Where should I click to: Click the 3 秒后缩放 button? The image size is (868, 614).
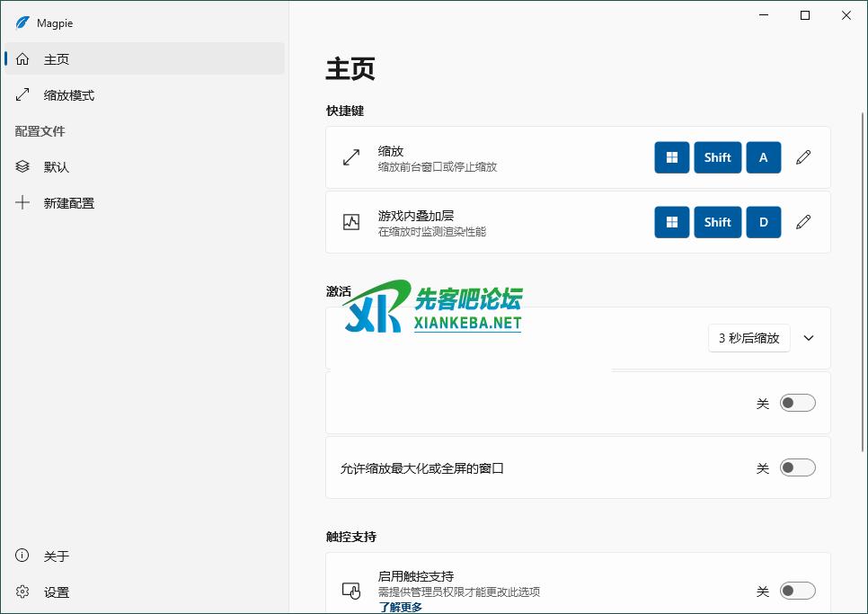click(x=748, y=338)
